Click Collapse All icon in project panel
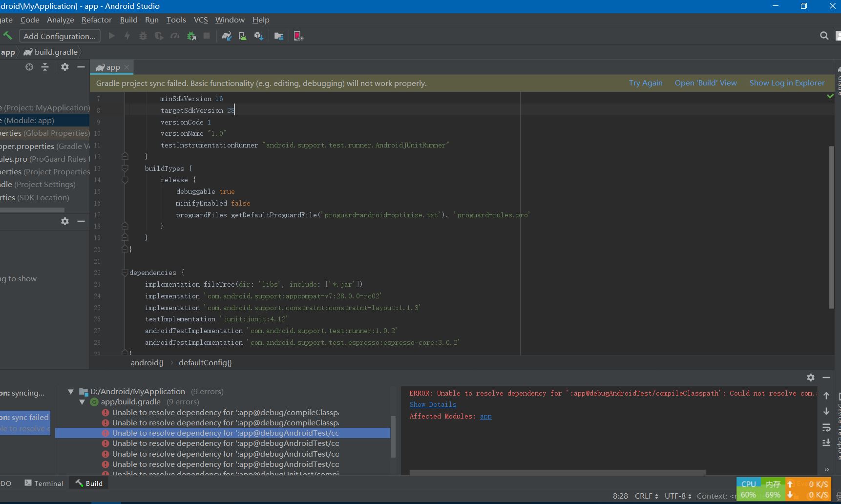841x504 pixels. [45, 67]
